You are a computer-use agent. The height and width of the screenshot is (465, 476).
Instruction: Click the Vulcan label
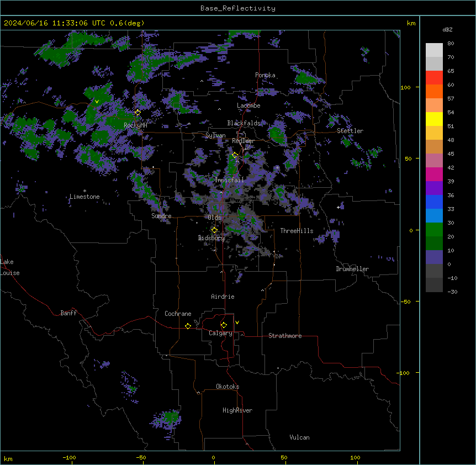(x=300, y=437)
